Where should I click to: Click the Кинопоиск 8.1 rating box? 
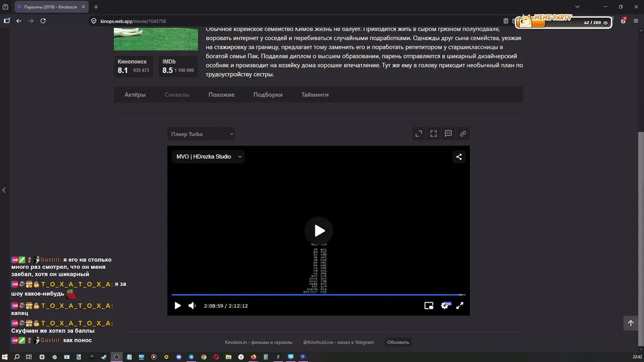click(134, 66)
